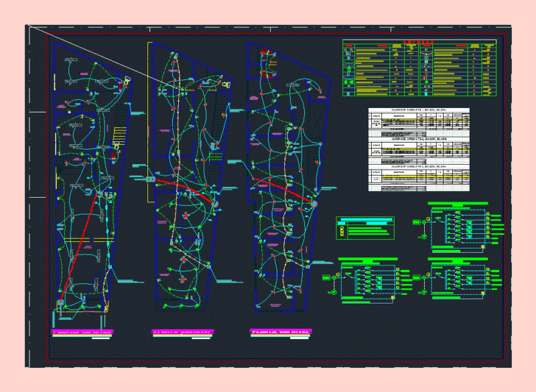The image size is (536, 392).
Task: Select the grounding circle symbol in the bottom-right single-line diagram
Action: click(x=424, y=292)
